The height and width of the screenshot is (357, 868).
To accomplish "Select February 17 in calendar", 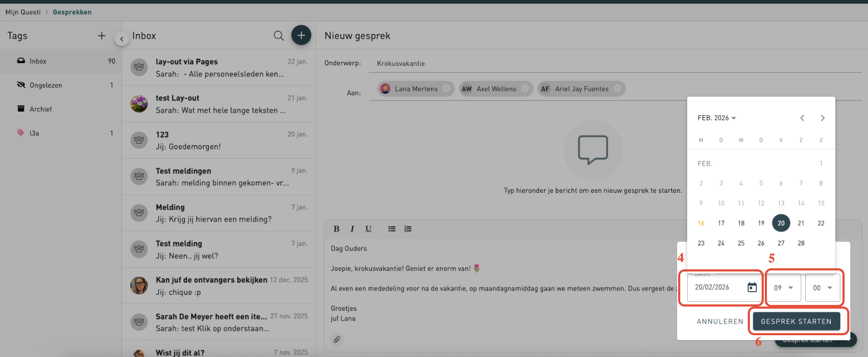I will click(721, 223).
